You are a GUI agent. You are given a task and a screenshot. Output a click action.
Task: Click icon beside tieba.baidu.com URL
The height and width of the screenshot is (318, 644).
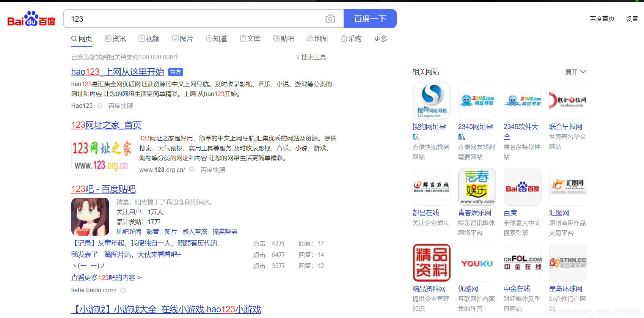tap(123, 290)
